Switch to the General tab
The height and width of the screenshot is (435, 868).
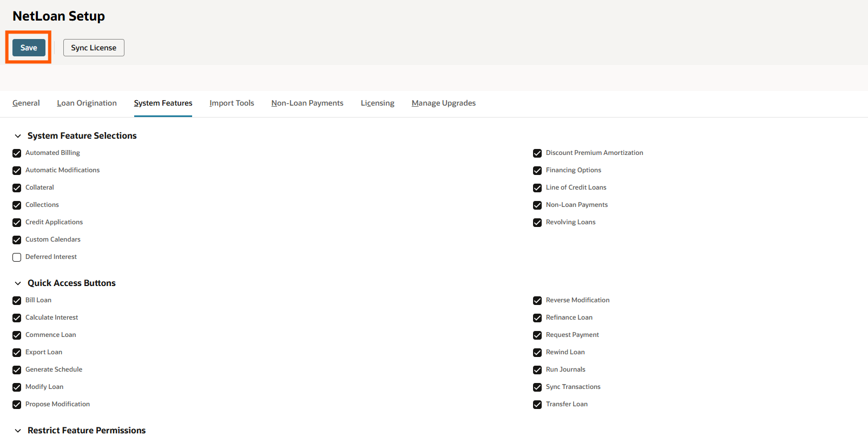point(26,103)
